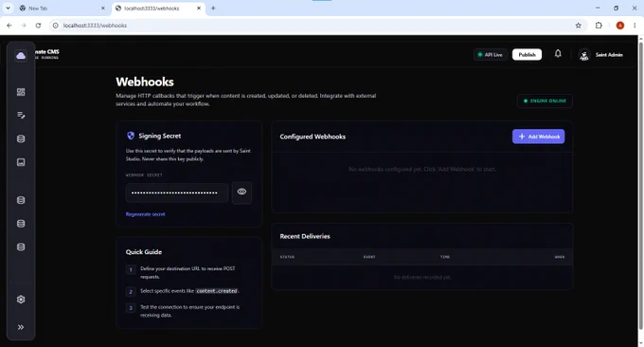The width and height of the screenshot is (644, 347).
Task: Reload the page with refresh icon
Action: point(38,26)
